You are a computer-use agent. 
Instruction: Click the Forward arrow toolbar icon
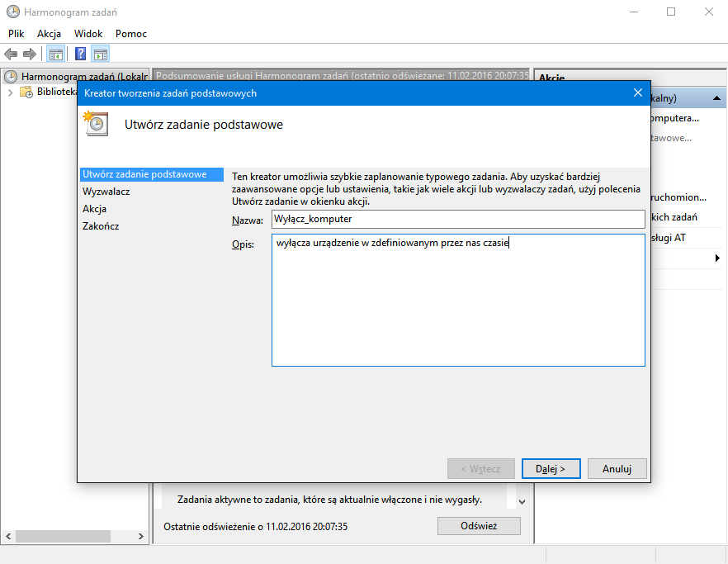[30, 55]
